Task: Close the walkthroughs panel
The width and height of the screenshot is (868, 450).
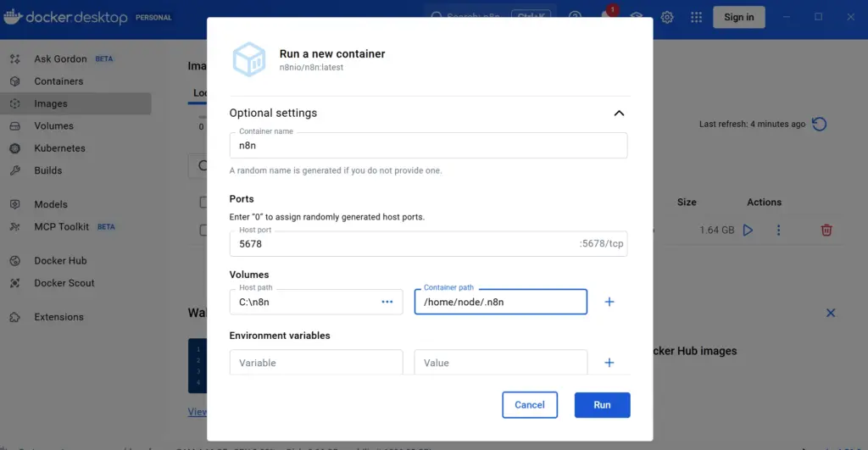Action: [x=831, y=313]
